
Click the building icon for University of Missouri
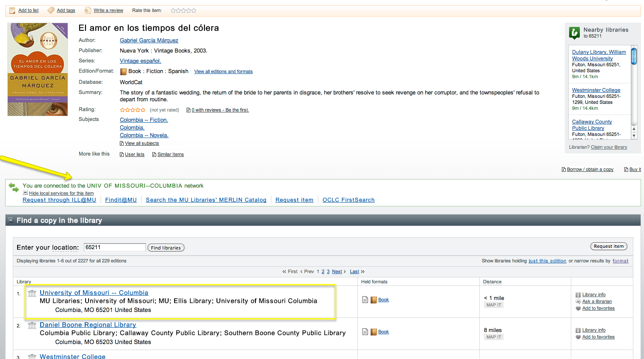point(32,293)
